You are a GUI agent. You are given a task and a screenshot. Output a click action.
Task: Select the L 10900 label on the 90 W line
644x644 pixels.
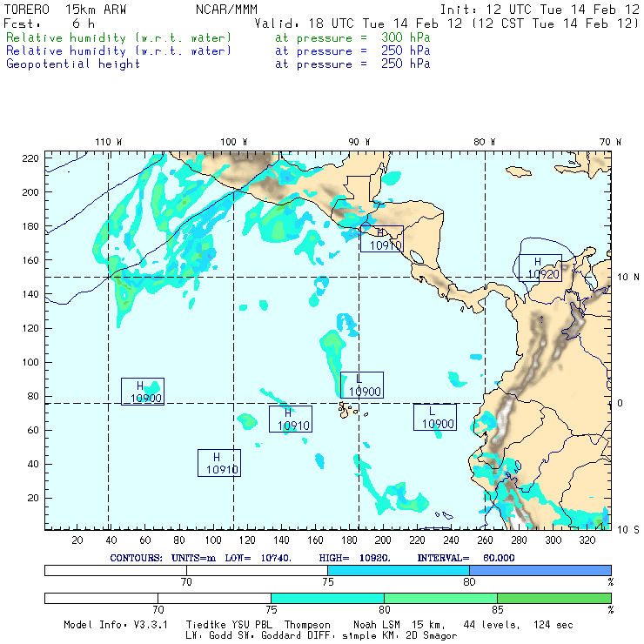361,386
